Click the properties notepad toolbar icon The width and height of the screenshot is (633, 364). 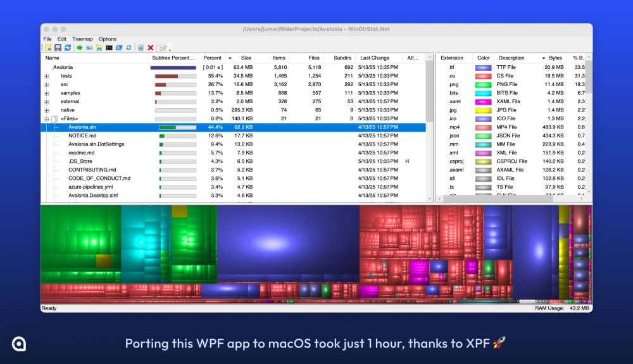(162, 47)
